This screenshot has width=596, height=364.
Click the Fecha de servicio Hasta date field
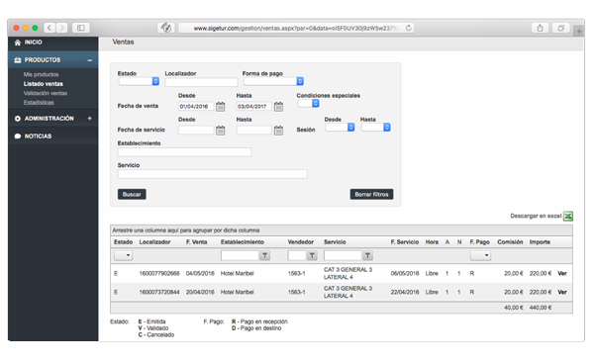[x=253, y=131]
